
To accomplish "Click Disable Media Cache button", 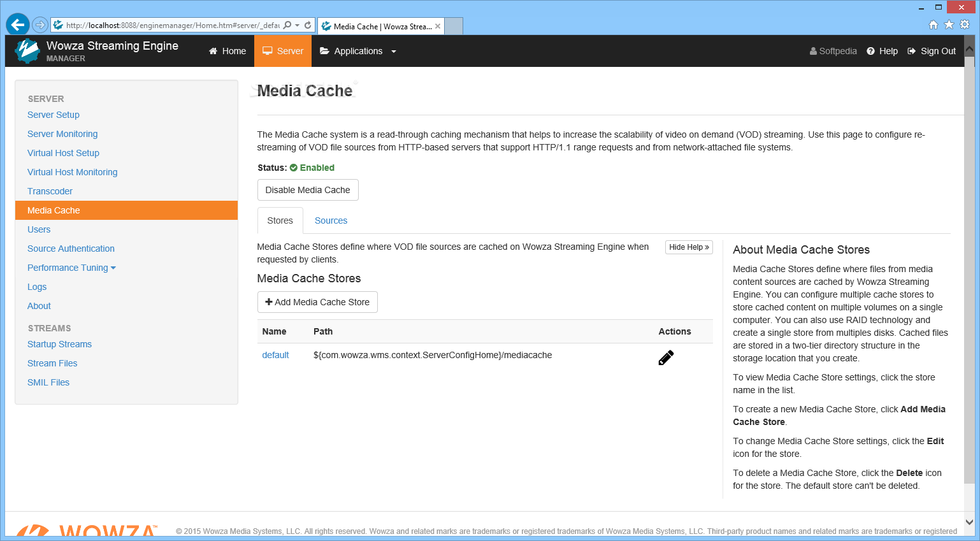I will click(308, 190).
